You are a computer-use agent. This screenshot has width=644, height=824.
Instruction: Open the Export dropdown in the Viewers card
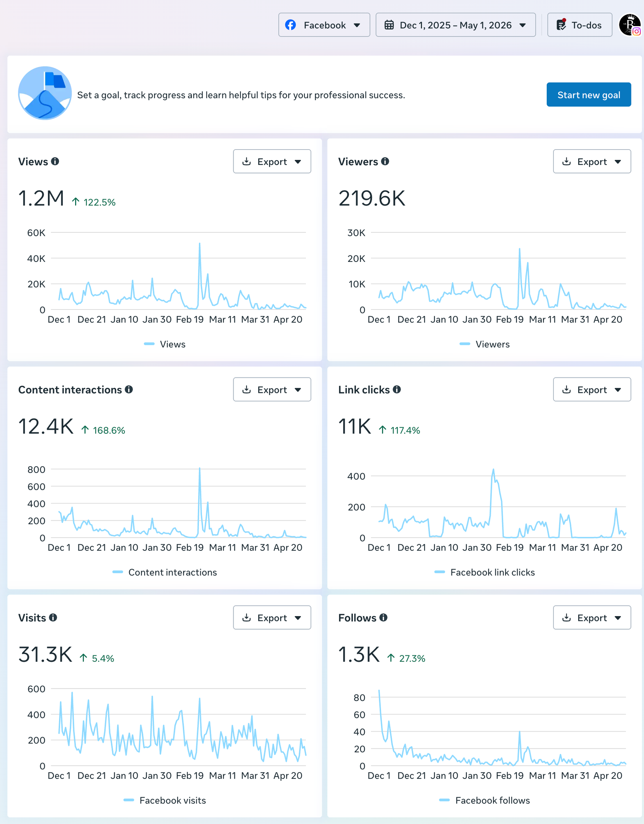click(592, 161)
